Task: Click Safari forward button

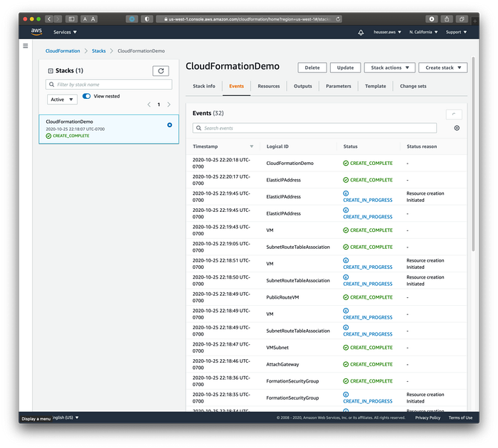Action: [58, 19]
